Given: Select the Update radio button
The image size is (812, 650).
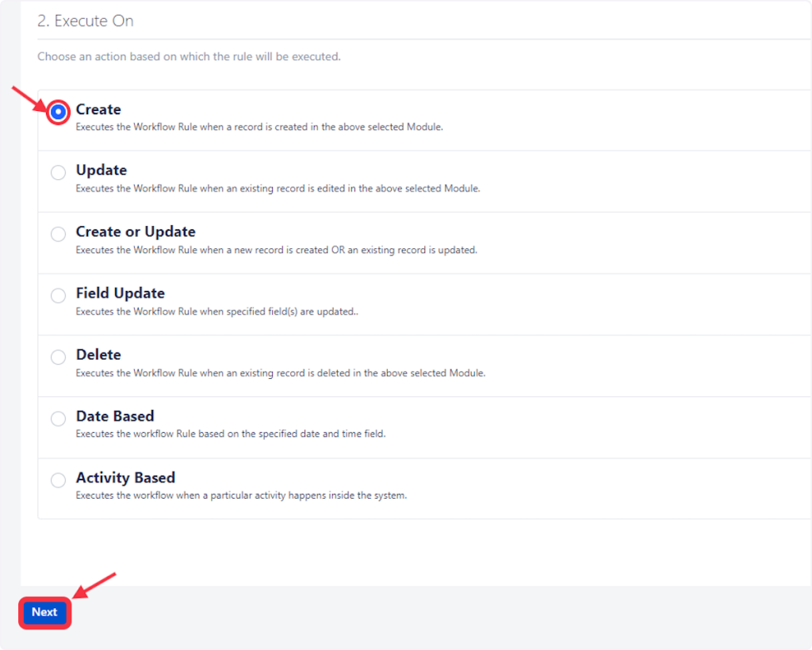Looking at the screenshot, I should point(58,173).
